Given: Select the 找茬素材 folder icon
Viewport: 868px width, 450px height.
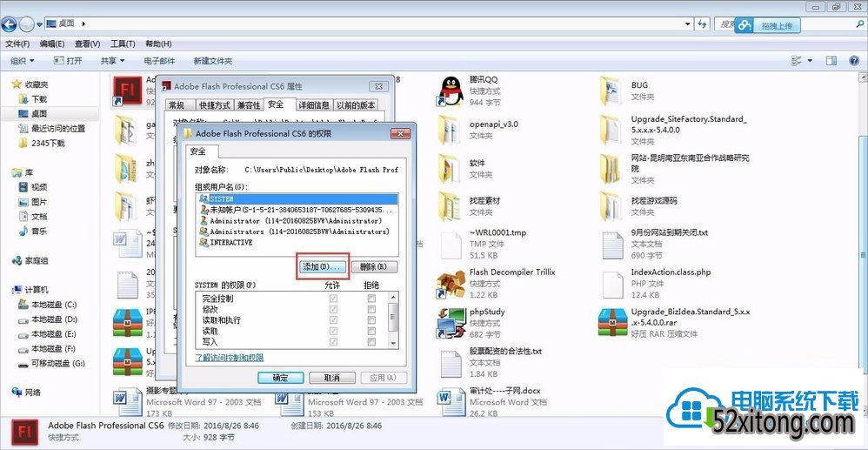Looking at the screenshot, I should coord(451,206).
